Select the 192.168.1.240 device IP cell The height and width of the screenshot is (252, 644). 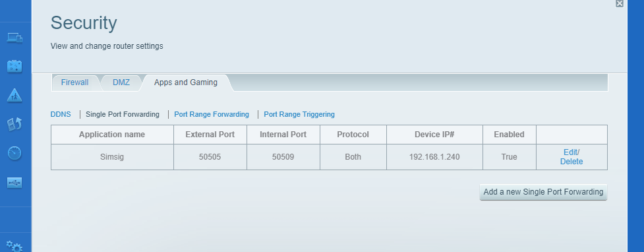[x=434, y=157]
